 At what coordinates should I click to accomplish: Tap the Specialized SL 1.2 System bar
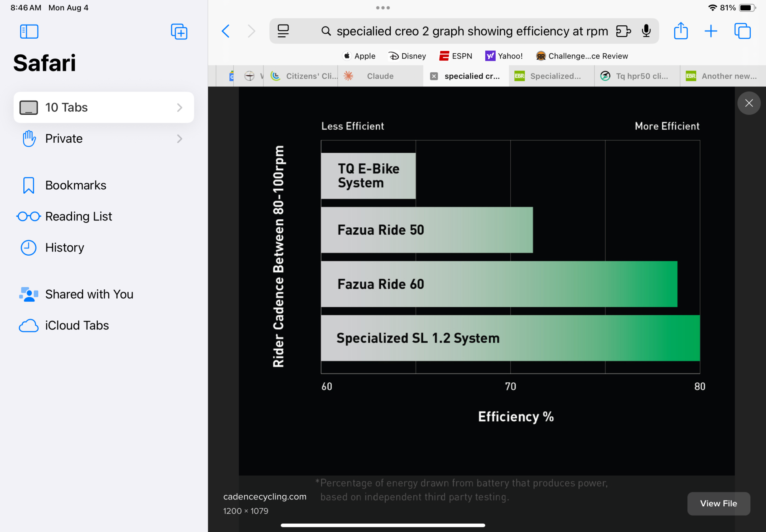click(510, 338)
